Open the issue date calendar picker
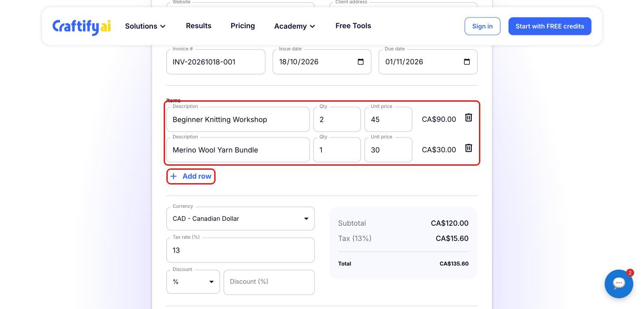This screenshot has width=644, height=309. tap(360, 62)
